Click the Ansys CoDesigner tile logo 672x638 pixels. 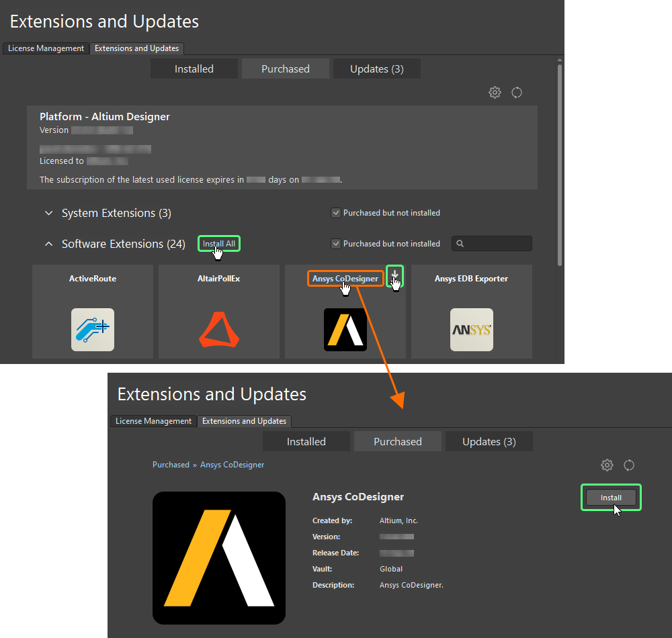tap(345, 330)
